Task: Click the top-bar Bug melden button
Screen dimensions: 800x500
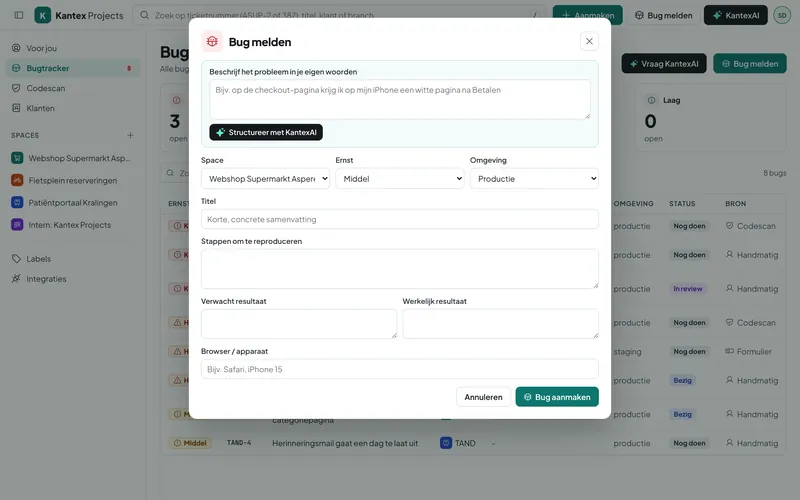Action: click(663, 15)
